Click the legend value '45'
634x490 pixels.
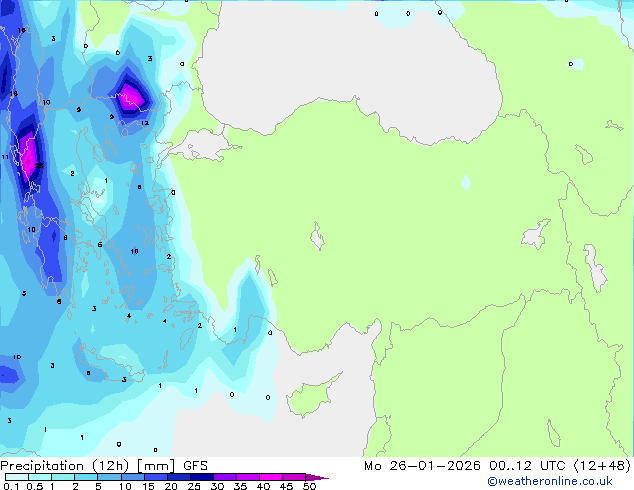[286, 486]
